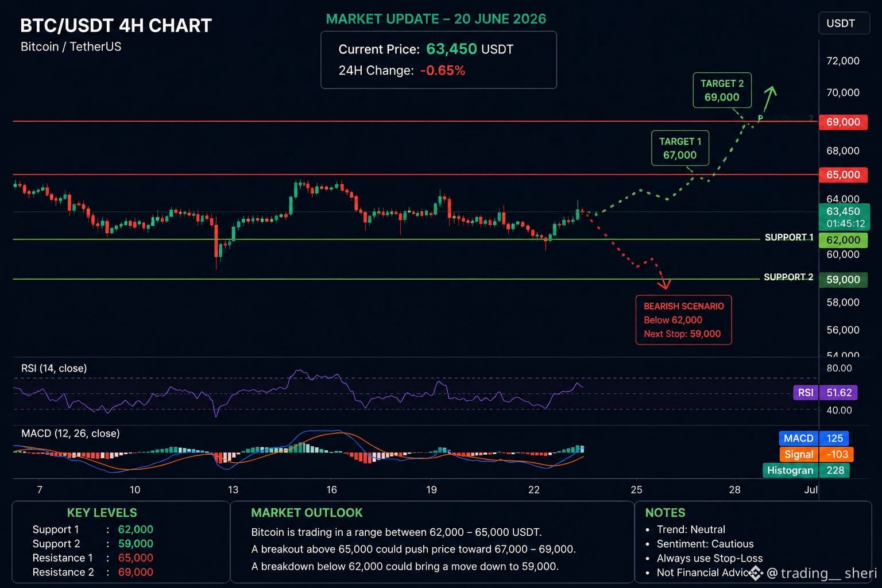882x588 pixels.
Task: Click the 63,450 current price tag with countdown
Action: tap(845, 217)
